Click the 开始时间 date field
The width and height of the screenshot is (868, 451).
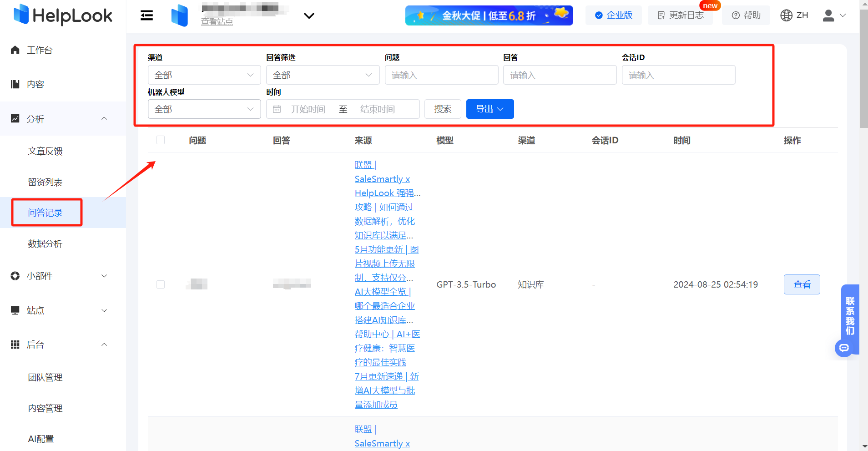click(x=308, y=109)
